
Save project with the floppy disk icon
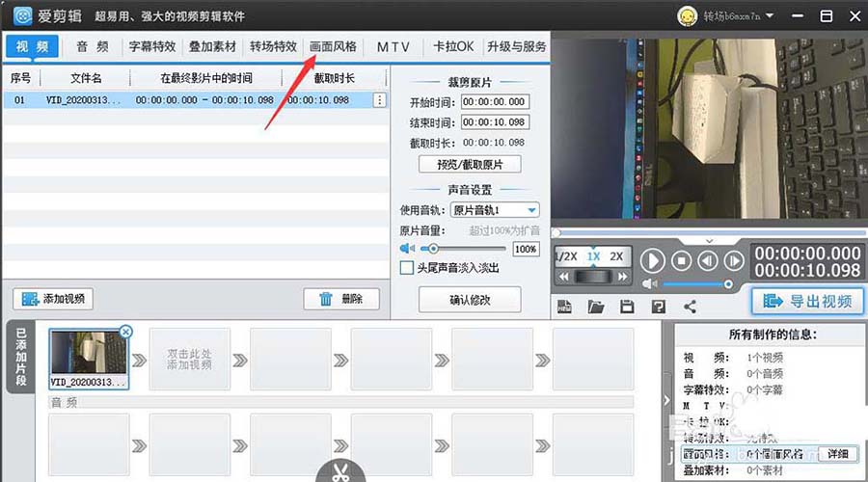tap(627, 307)
